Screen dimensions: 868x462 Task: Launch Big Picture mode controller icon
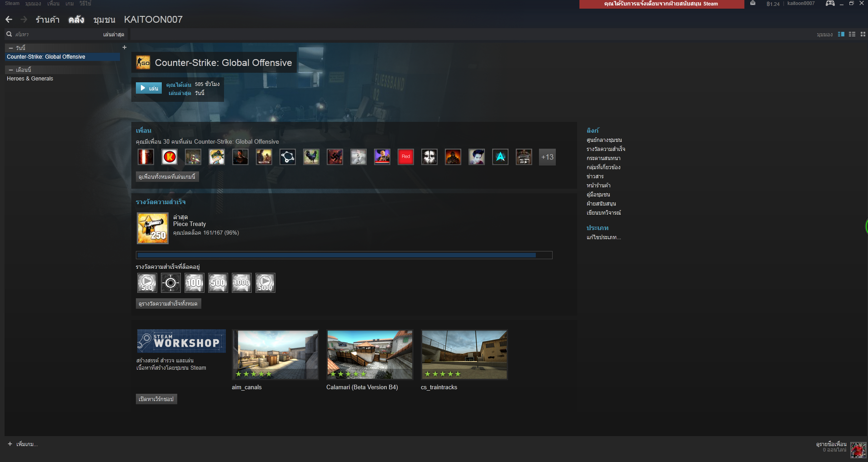pos(830,3)
